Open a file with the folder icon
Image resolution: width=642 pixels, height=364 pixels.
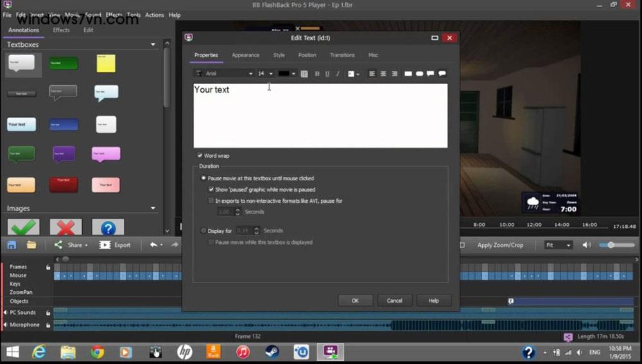pos(31,245)
